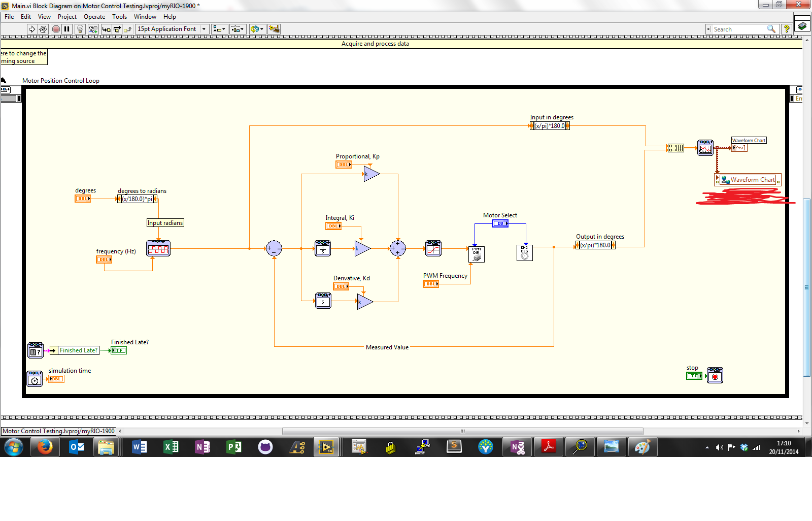Select the Integral Ki gain triangle
Viewport: 812px width, 521px height.
click(x=362, y=248)
